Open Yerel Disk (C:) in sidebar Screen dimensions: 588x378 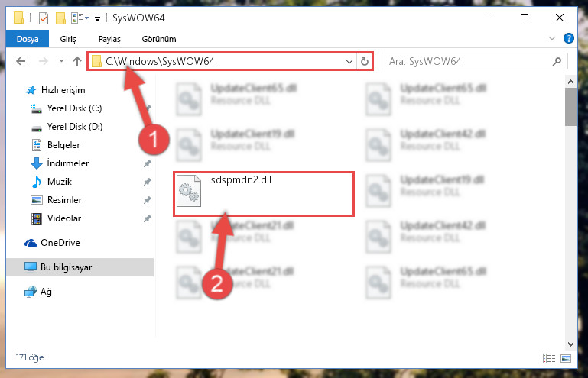click(x=74, y=108)
